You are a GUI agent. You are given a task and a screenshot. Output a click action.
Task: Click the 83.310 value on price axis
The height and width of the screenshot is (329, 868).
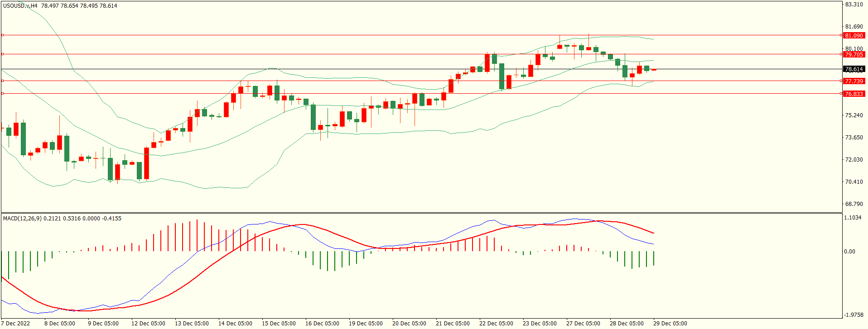[854, 5]
